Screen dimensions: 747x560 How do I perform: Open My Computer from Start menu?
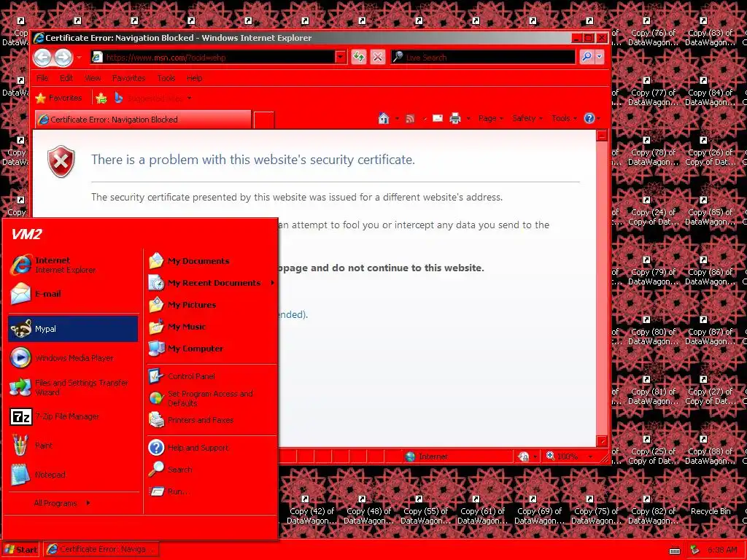click(x=212, y=349)
